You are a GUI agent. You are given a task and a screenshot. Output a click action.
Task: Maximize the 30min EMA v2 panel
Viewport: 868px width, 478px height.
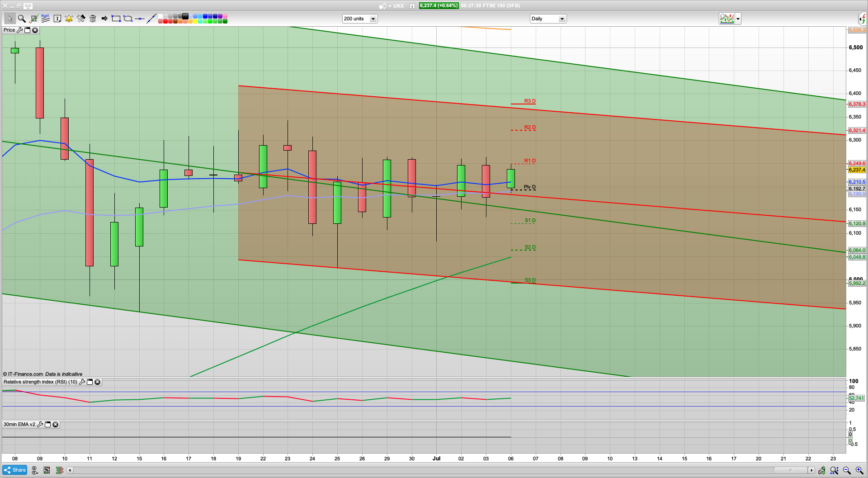click(47, 424)
